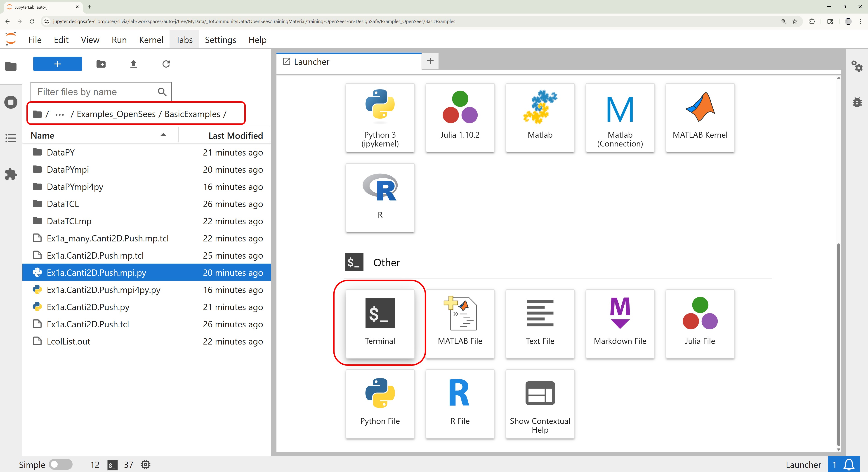Open the Running Terminals and Kernels sidebar
The width and height of the screenshot is (868, 472).
(x=11, y=102)
